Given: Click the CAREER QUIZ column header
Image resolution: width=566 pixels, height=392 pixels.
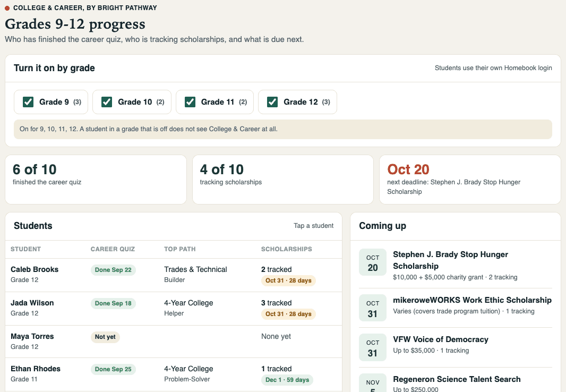Looking at the screenshot, I should pyautogui.click(x=113, y=249).
